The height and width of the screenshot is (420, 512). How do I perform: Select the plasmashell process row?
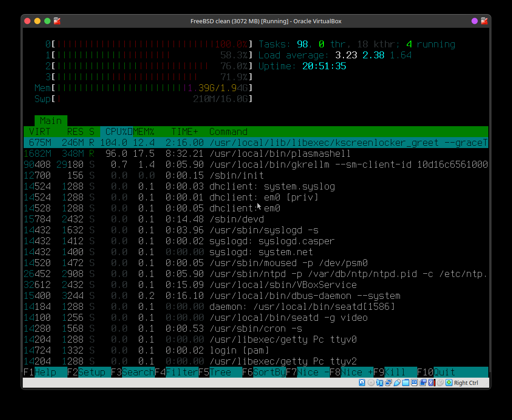click(x=255, y=154)
